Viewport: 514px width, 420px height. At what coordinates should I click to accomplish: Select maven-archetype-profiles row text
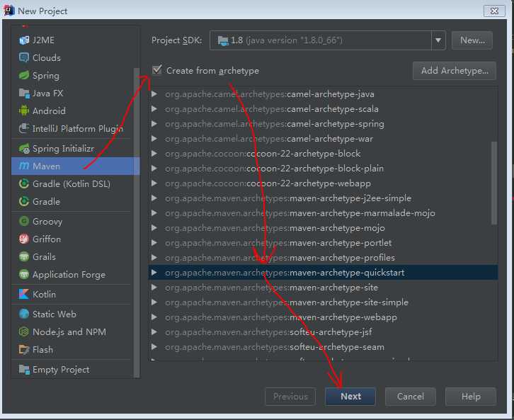point(280,258)
